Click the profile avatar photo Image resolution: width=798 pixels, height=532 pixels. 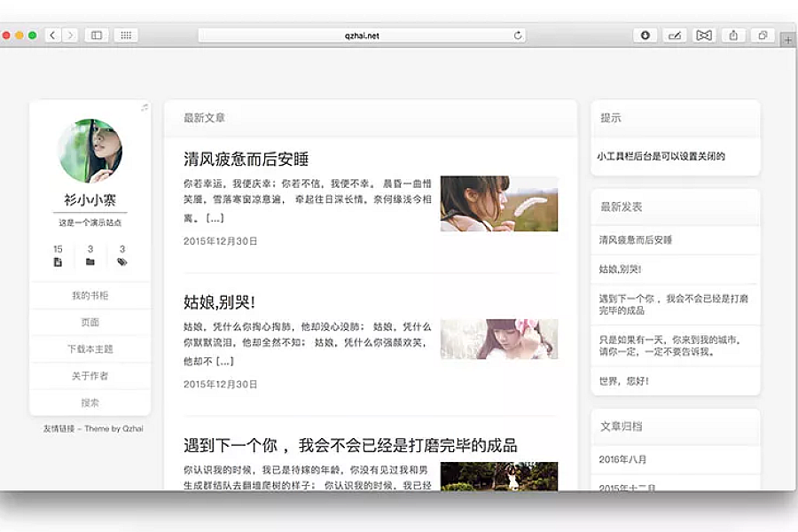pos(90,151)
